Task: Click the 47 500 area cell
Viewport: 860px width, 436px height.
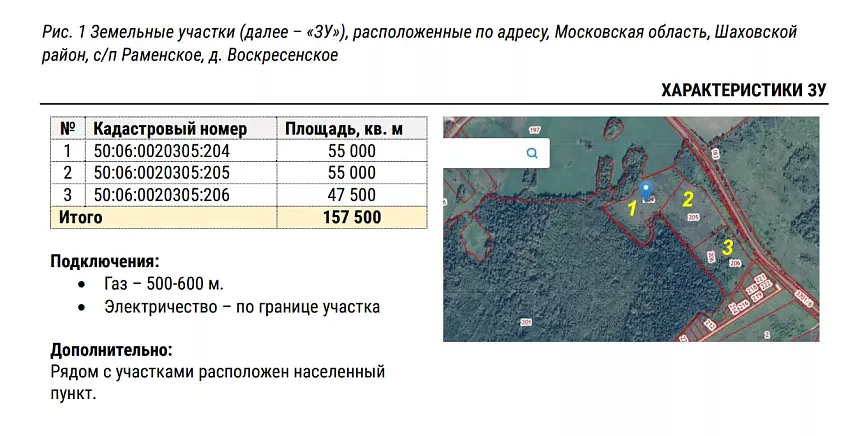Action: click(352, 195)
